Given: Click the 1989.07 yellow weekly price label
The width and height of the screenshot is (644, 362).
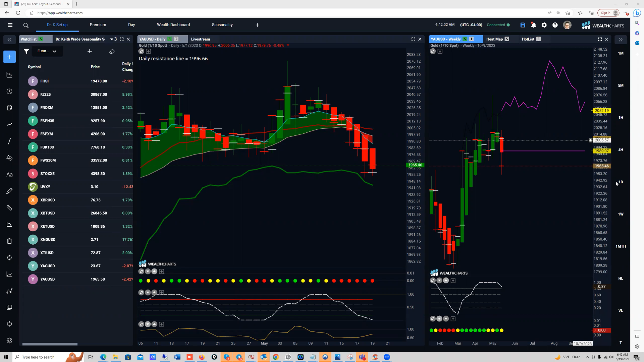Looking at the screenshot, I should [x=602, y=151].
